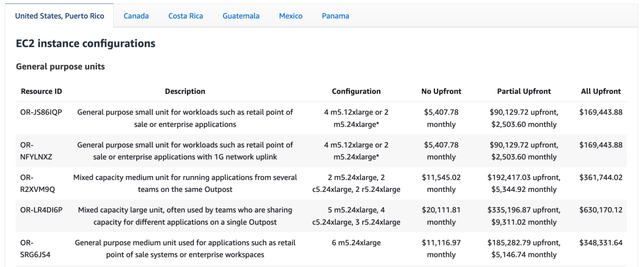Image resolution: width=644 pixels, height=267 pixels.
Task: Open the Panama tab
Action: click(x=335, y=16)
